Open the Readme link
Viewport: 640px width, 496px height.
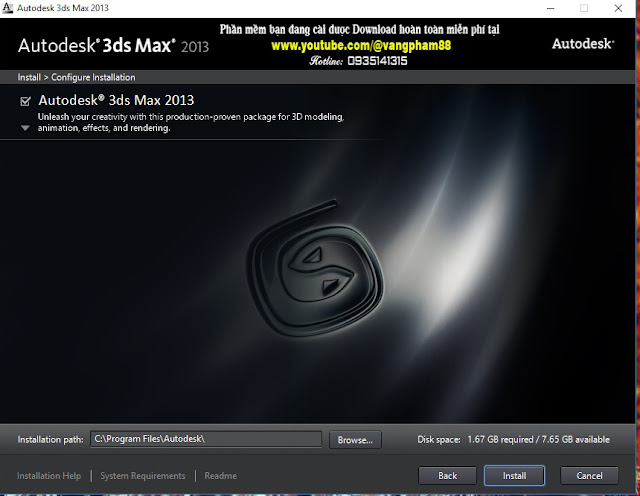(220, 476)
